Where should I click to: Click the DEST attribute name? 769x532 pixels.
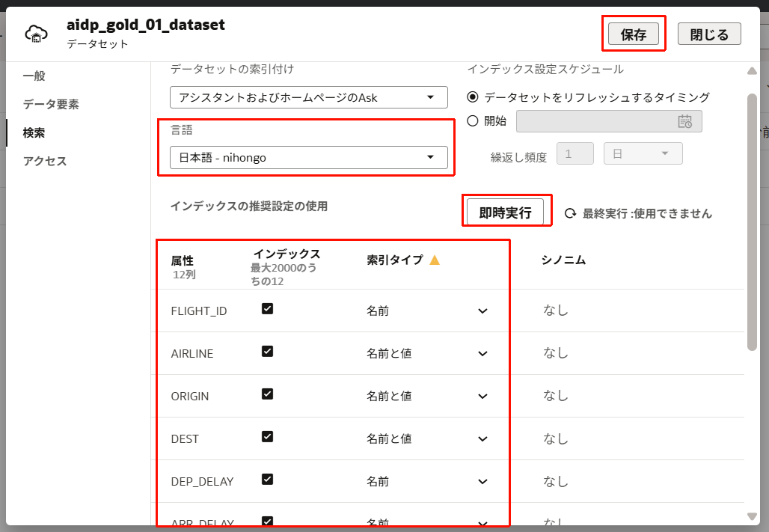185,439
